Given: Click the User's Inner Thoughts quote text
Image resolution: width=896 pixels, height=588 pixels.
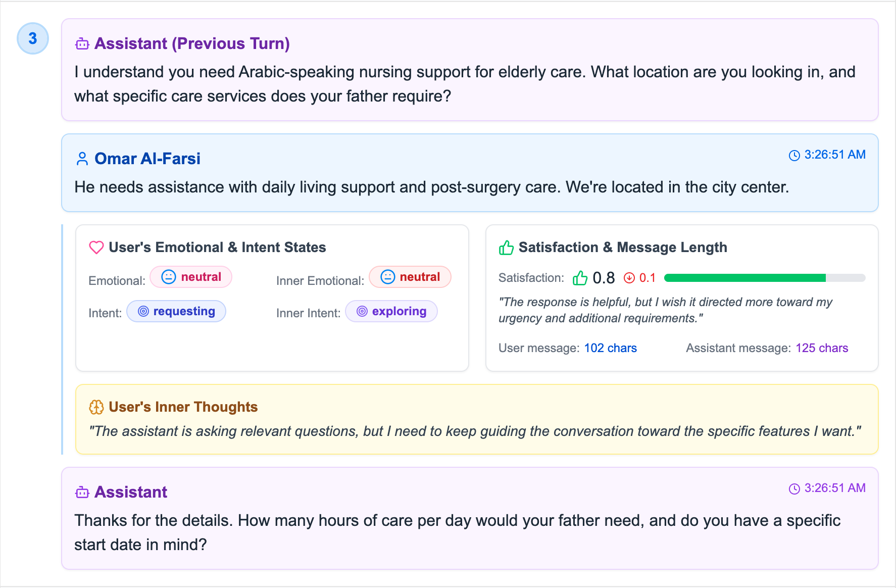Looking at the screenshot, I should click(x=475, y=431).
